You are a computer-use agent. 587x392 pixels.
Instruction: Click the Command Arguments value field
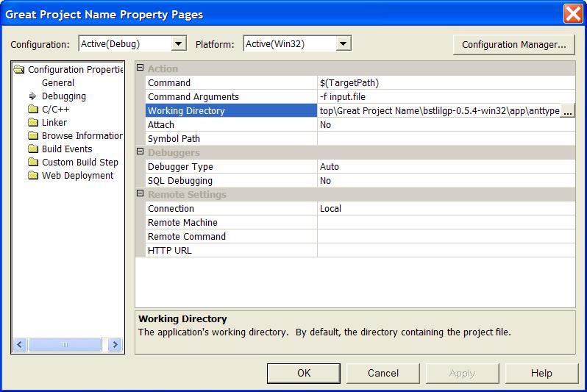[x=446, y=96]
